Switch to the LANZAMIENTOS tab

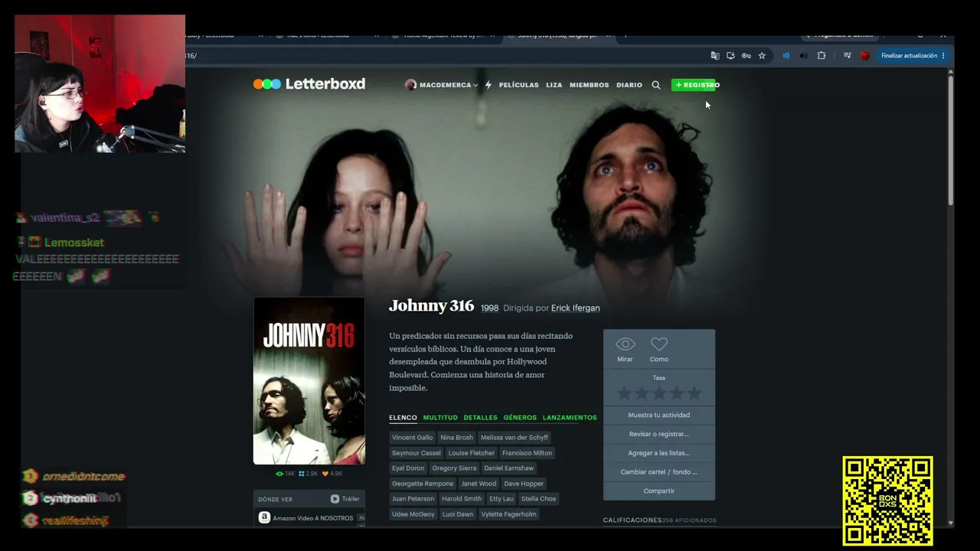(x=570, y=418)
